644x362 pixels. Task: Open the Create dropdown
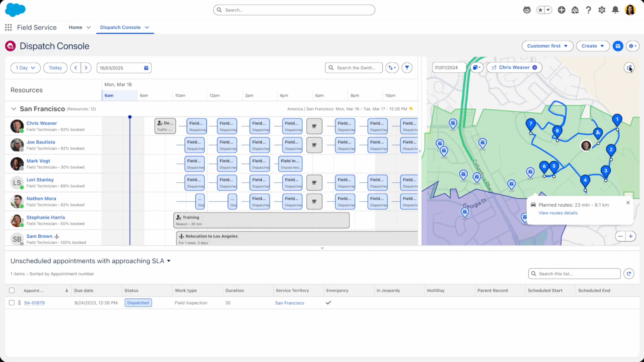[x=593, y=46]
